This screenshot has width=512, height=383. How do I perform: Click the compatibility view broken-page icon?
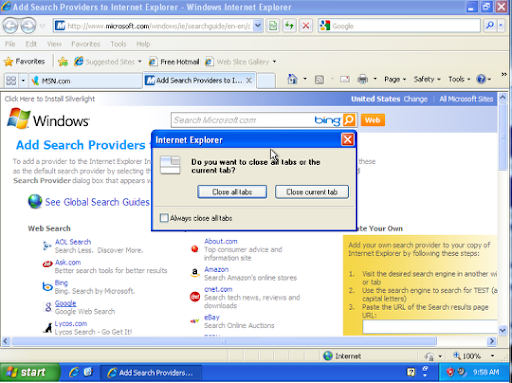[x=273, y=26]
